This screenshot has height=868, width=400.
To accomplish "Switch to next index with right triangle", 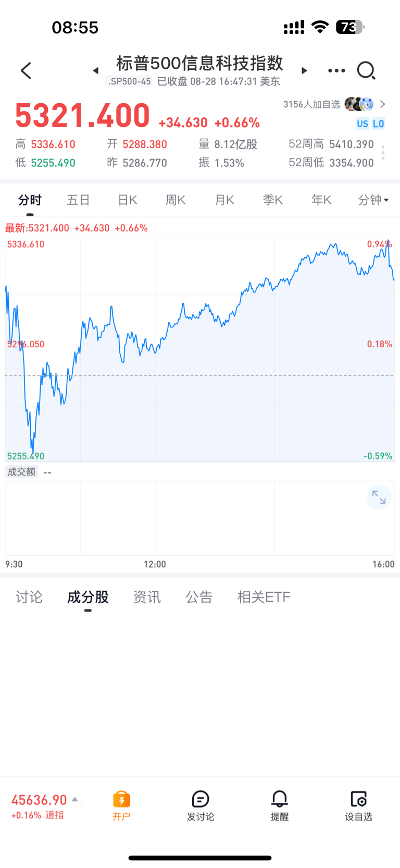I will 304,70.
